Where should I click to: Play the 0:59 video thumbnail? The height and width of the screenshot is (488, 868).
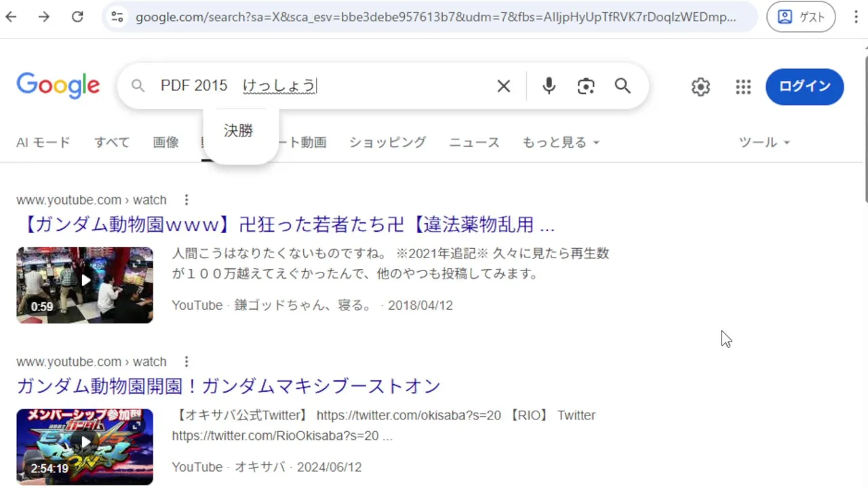(x=85, y=285)
